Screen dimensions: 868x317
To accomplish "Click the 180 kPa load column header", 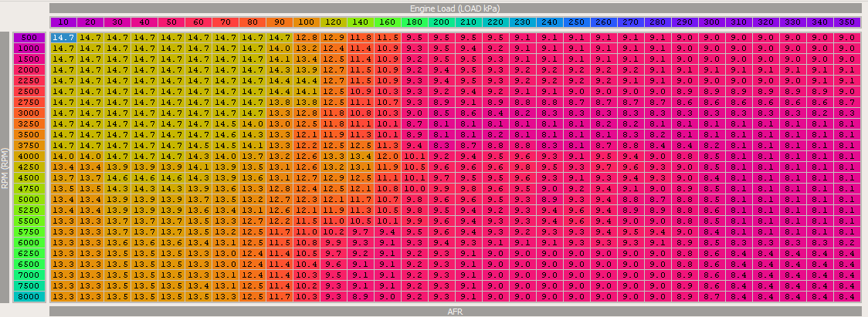I will (x=414, y=23).
